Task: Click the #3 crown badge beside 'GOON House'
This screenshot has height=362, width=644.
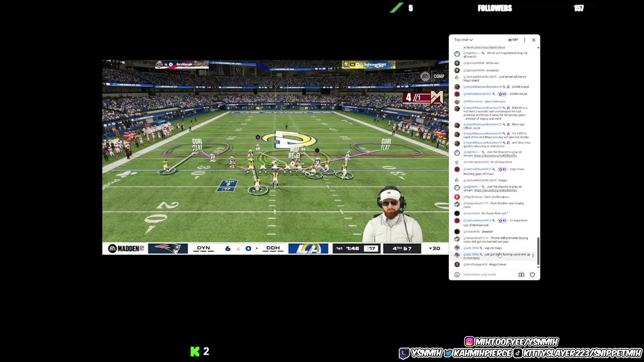Action: (x=502, y=94)
